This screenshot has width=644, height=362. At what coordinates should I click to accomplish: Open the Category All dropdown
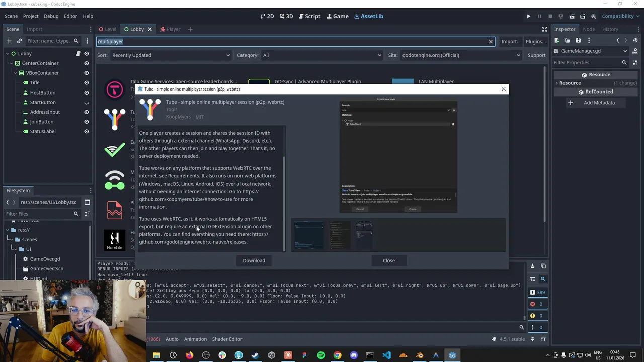click(x=322, y=55)
